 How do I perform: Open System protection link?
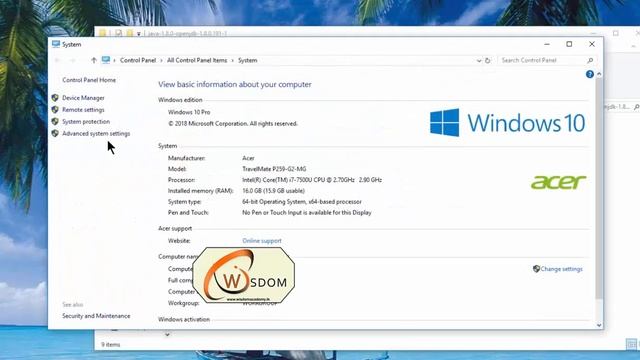click(x=86, y=122)
